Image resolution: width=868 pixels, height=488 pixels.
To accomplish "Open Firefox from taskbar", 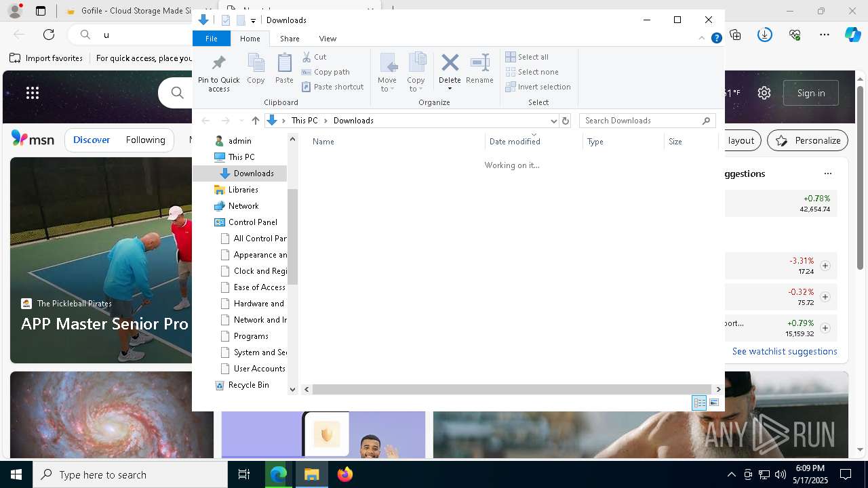I will (345, 474).
